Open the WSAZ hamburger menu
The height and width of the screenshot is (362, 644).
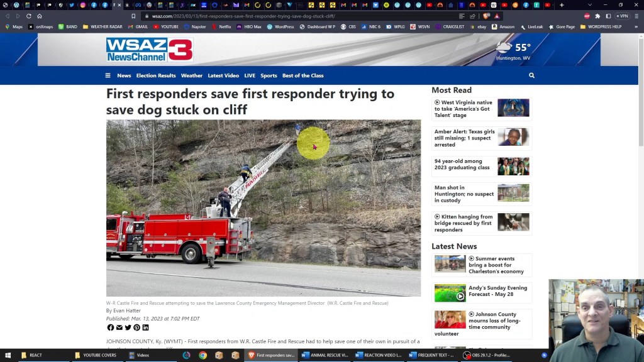[x=108, y=75]
